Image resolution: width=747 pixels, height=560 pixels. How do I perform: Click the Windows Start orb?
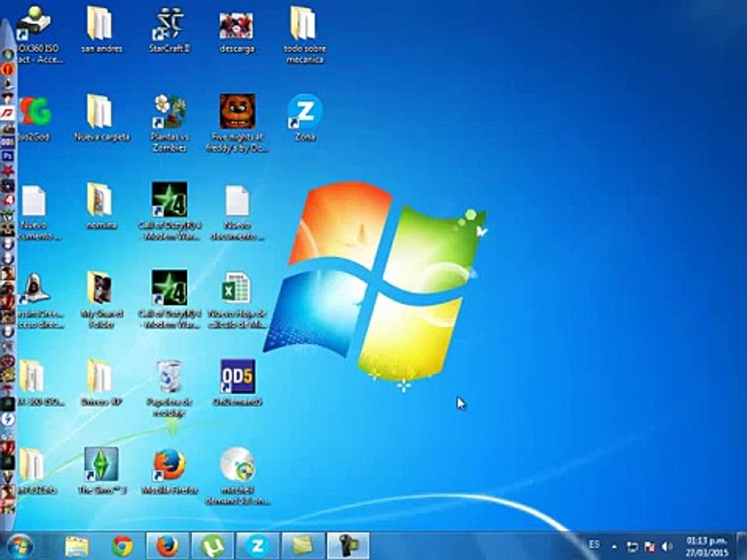(20, 546)
